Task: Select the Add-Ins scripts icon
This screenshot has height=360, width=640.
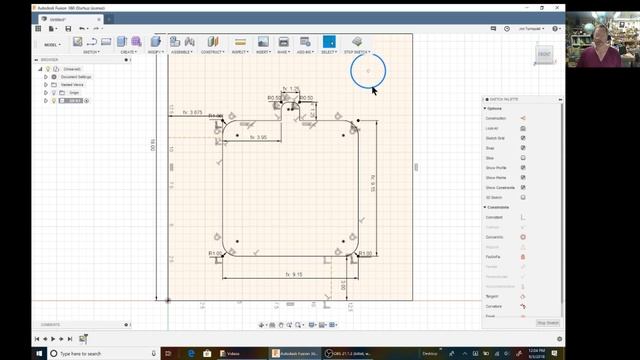Action: point(305,41)
